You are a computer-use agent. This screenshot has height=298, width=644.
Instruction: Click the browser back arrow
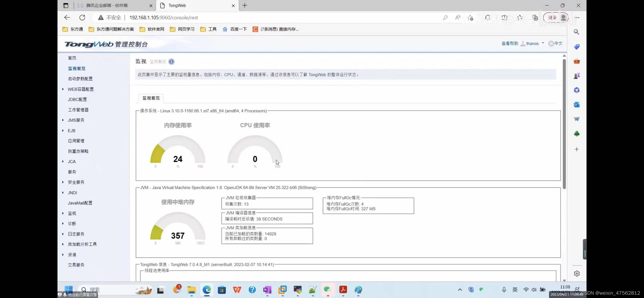point(67,18)
